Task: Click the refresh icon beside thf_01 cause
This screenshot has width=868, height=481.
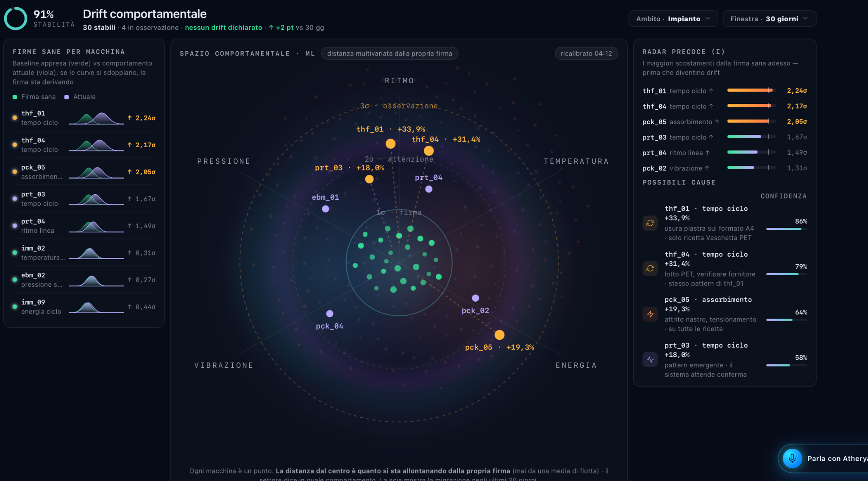Action: (650, 223)
